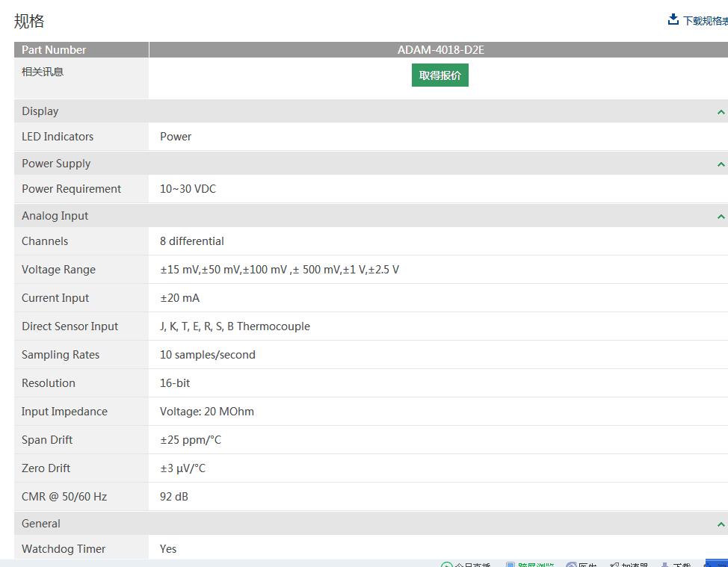Collapse the Analog Input section chevron

721,216
